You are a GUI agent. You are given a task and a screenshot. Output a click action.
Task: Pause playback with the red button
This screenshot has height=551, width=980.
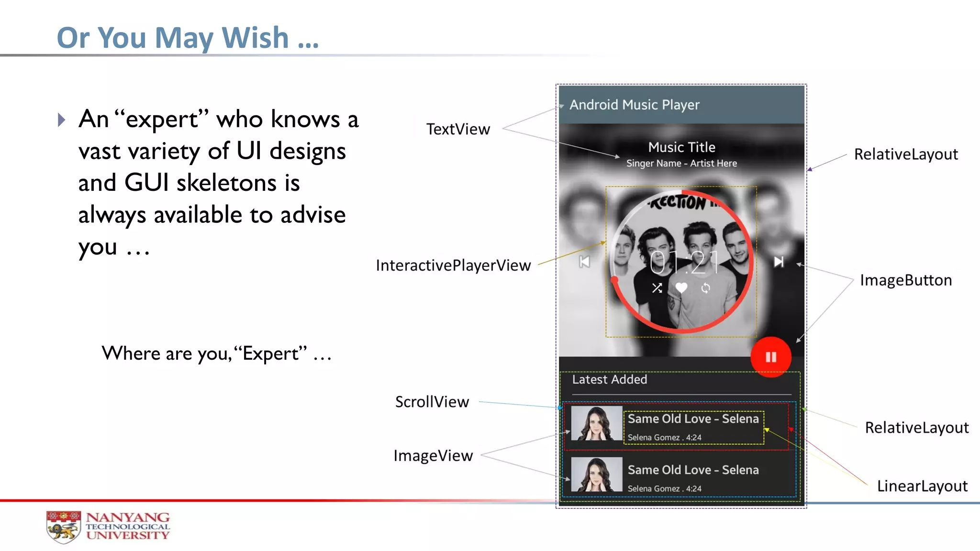(771, 357)
